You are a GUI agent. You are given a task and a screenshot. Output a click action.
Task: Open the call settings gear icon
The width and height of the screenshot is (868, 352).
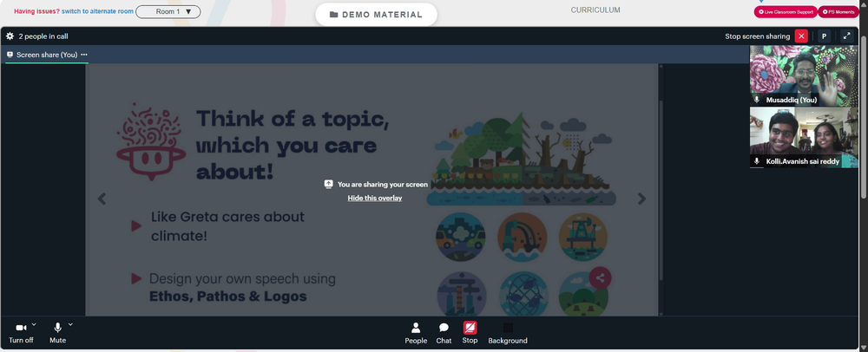(10, 36)
